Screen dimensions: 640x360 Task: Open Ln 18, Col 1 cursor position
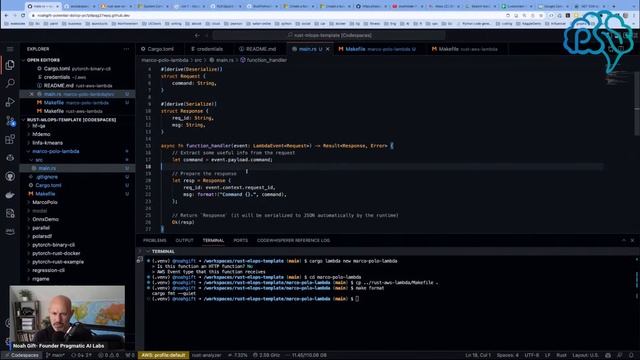pos(477,355)
